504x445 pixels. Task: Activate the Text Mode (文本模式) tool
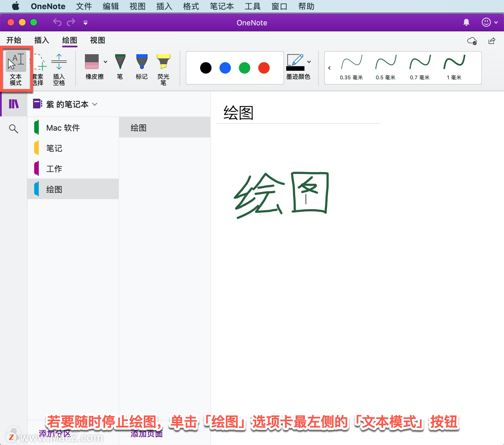pos(16,69)
